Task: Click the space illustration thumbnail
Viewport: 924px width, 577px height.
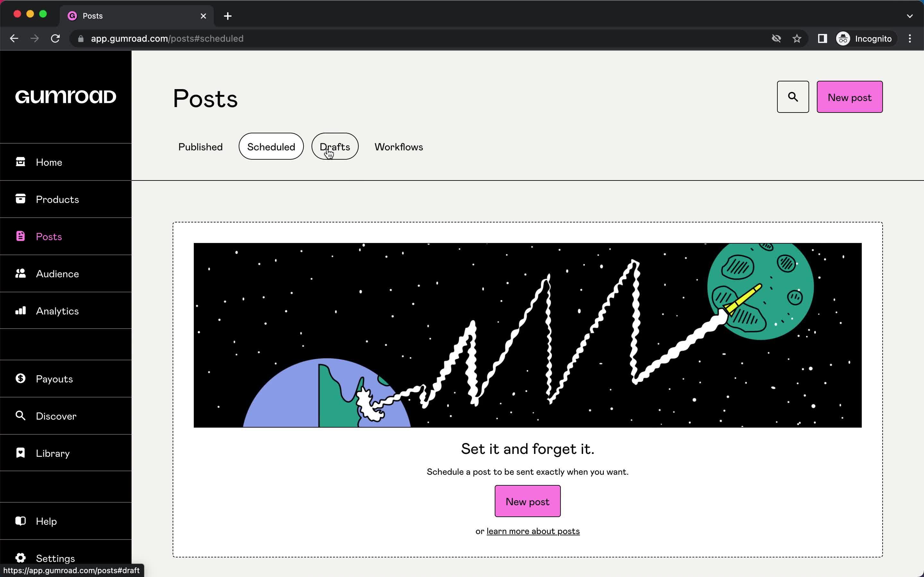Action: pos(527,335)
